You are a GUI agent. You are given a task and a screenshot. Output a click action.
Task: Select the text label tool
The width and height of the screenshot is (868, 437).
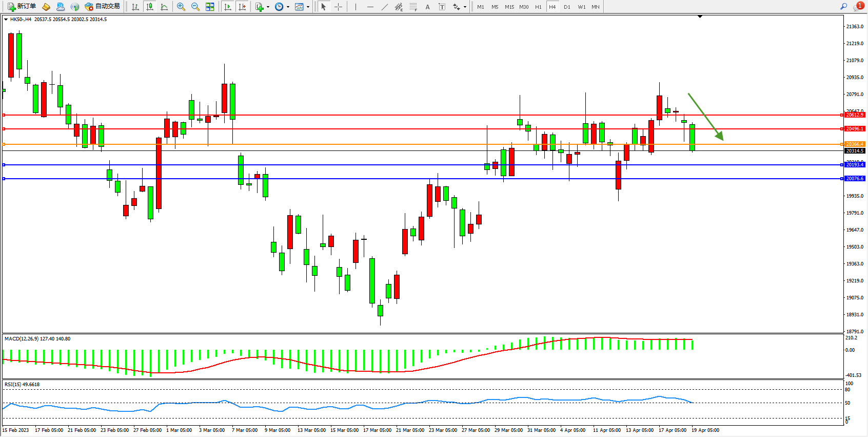pyautogui.click(x=442, y=7)
